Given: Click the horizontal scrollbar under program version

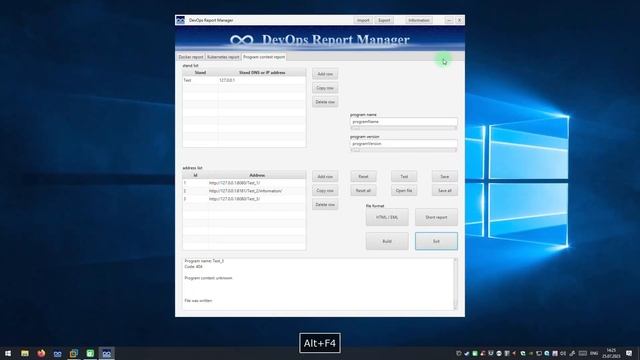Looking at the screenshot, I should coord(404,150).
